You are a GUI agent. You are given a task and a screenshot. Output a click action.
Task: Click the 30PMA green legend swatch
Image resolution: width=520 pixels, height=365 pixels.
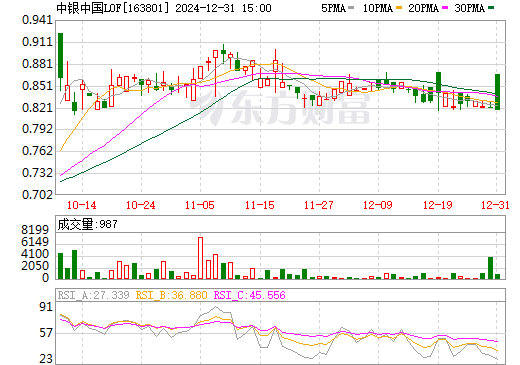click(491, 8)
